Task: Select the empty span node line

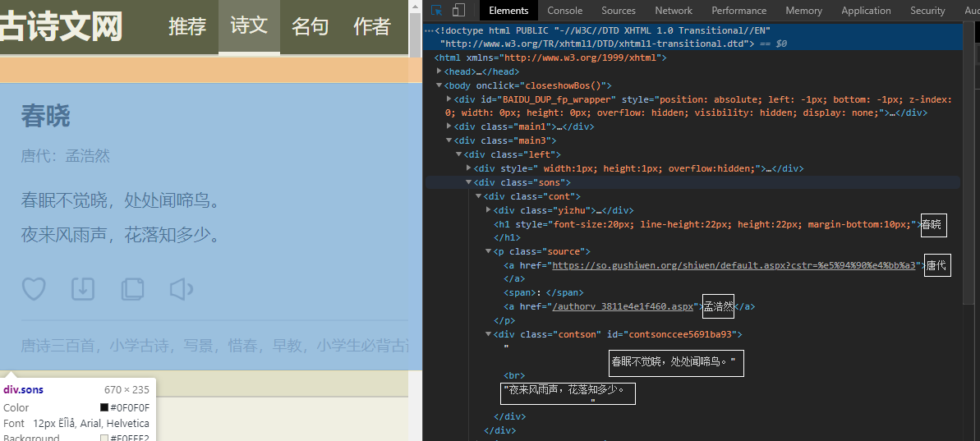Action: coord(544,292)
